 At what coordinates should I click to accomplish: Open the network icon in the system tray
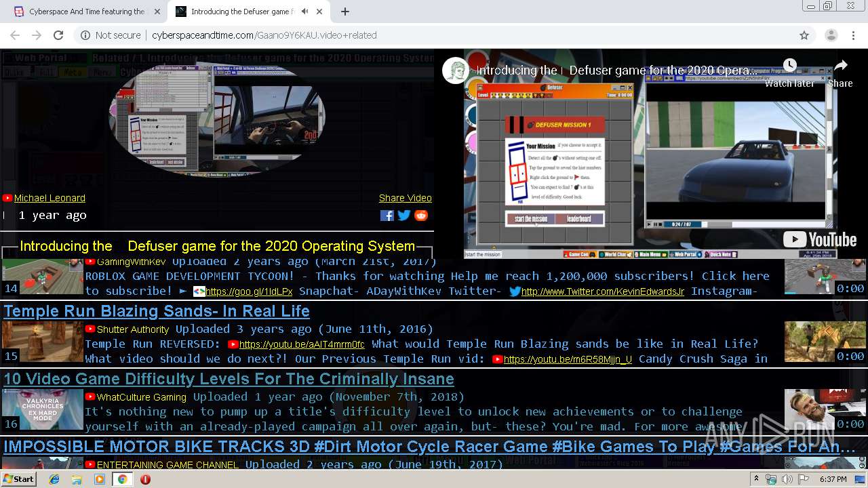[771, 479]
